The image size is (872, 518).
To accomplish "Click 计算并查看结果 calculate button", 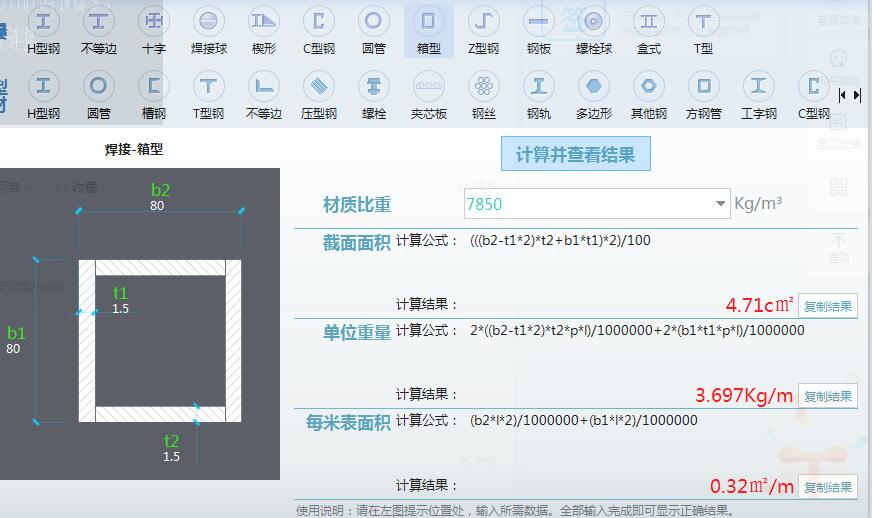I will [x=576, y=154].
